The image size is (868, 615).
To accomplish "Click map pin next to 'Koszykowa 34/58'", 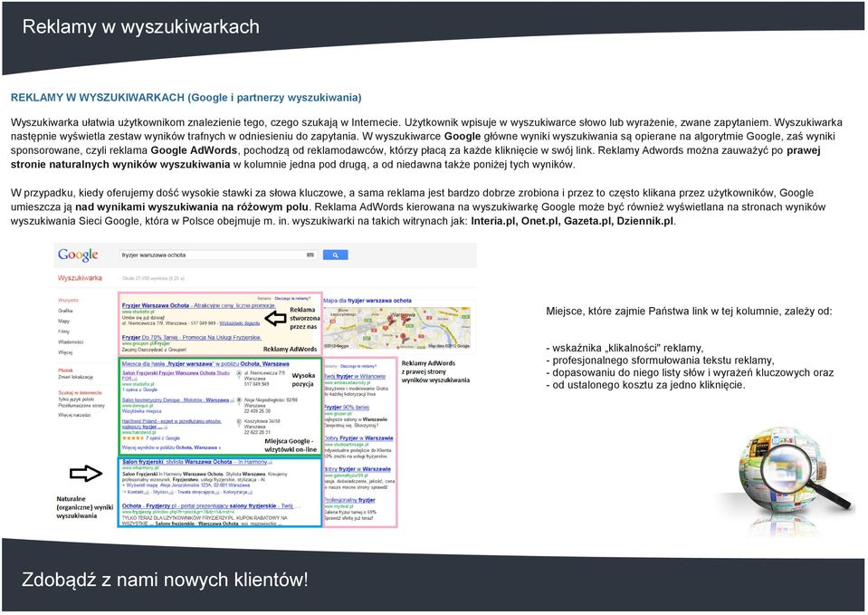I will 239,422.
